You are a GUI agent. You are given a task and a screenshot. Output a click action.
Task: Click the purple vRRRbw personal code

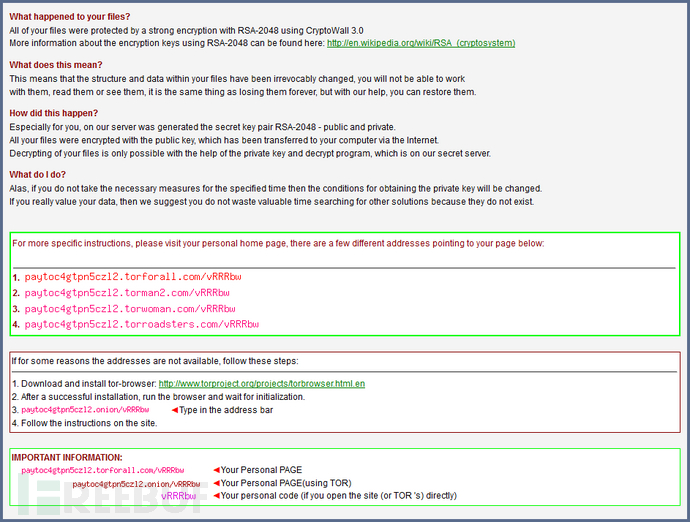(178, 496)
